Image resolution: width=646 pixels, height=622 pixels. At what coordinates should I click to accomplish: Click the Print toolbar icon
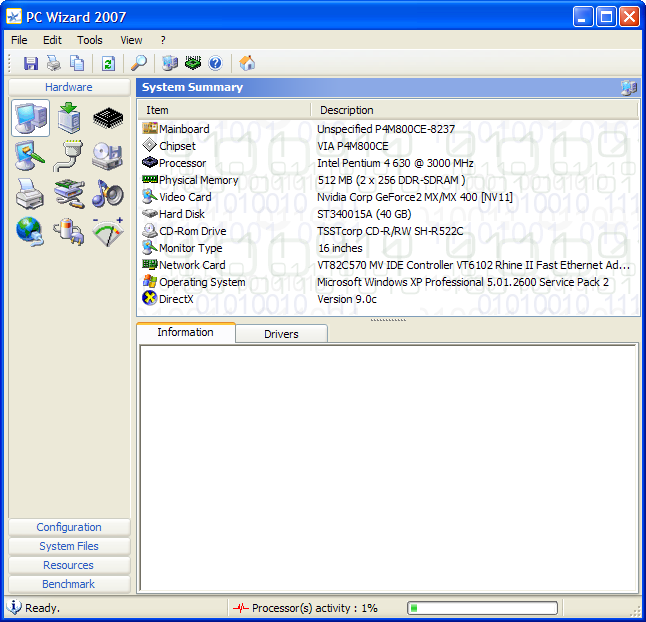tap(54, 63)
